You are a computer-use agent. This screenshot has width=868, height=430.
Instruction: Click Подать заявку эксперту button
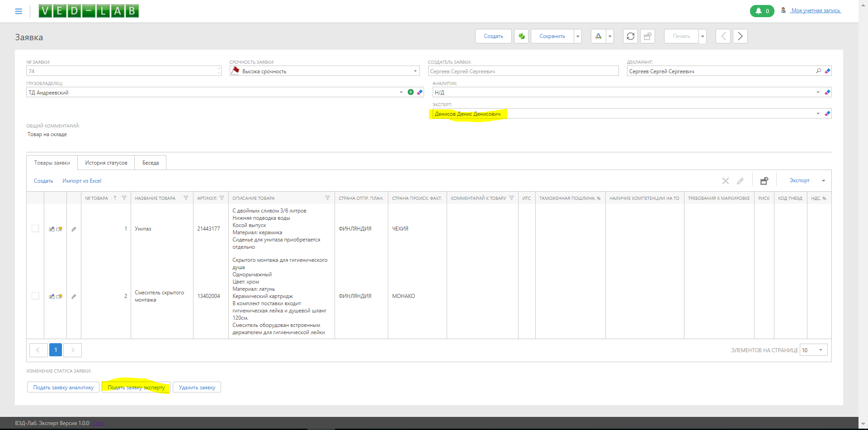click(x=136, y=387)
